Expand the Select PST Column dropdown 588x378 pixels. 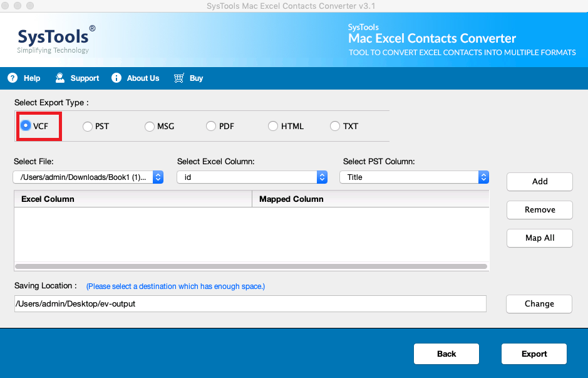415,177
